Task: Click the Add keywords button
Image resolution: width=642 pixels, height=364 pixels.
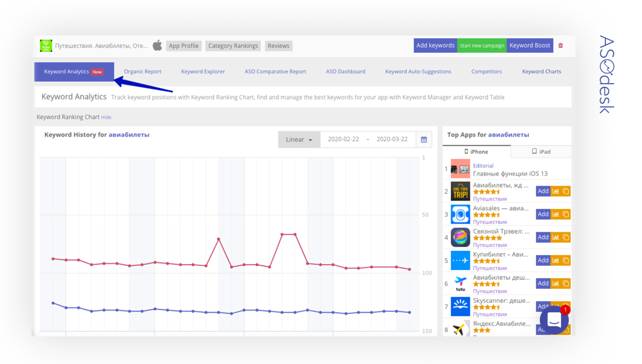Action: point(435,45)
